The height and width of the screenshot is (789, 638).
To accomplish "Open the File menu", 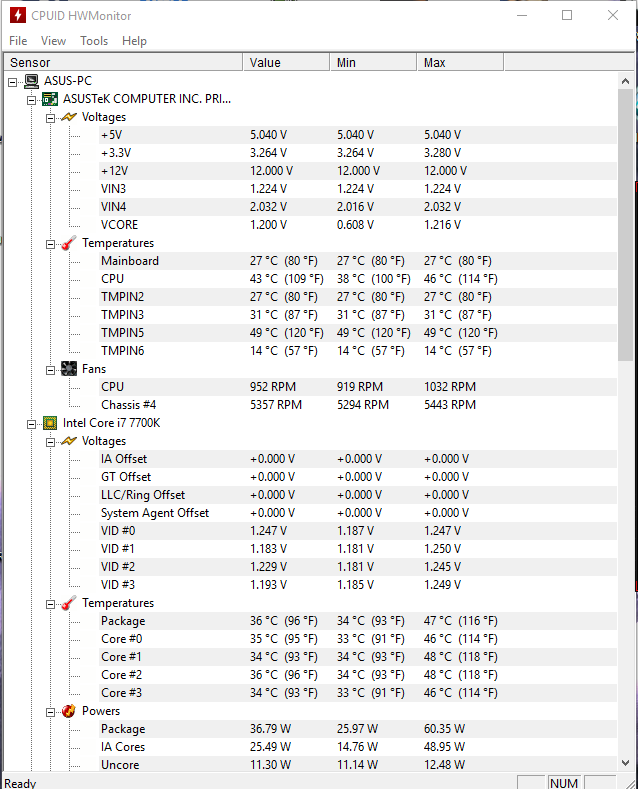I will click(x=18, y=41).
